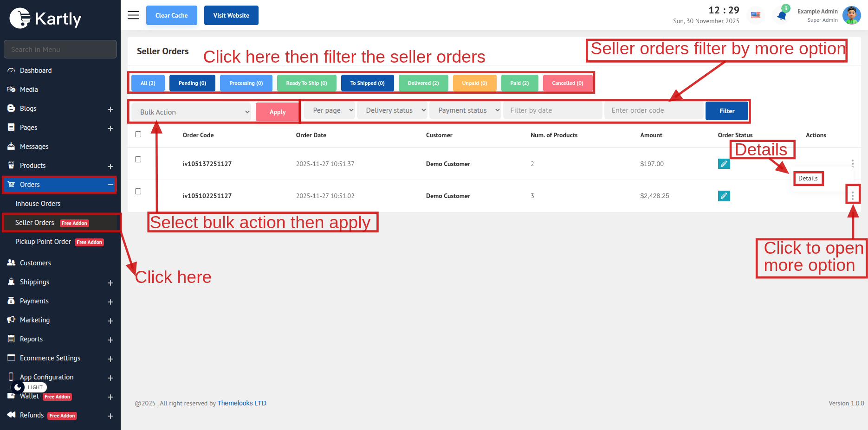Click the Kartly logo
This screenshot has height=430, width=868.
tap(45, 19)
